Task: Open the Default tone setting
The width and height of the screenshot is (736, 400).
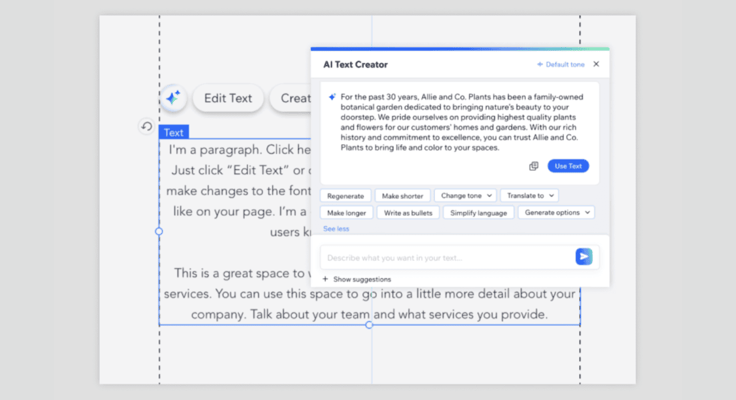Action: click(x=561, y=64)
